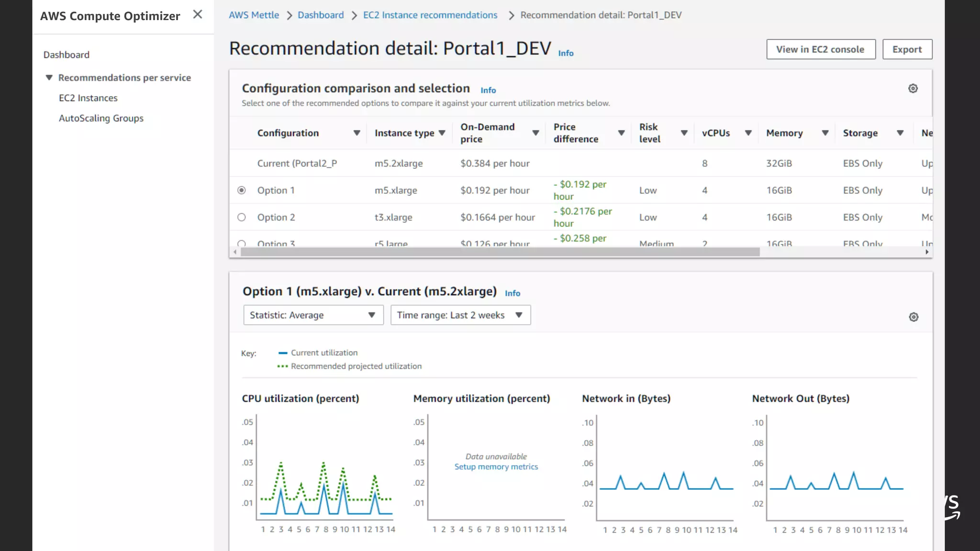Close the AWS Compute Optimizer side panel
This screenshot has height=551, width=980.
198,14
